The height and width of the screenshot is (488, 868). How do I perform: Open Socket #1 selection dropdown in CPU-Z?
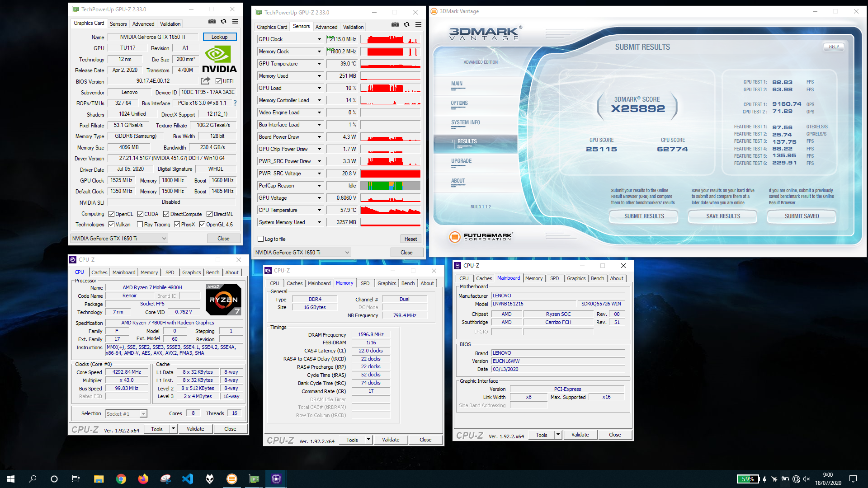click(x=126, y=413)
